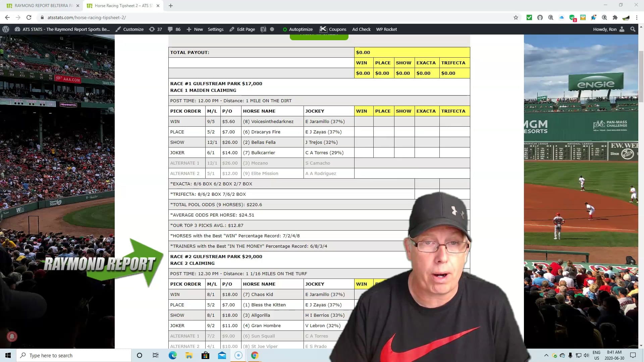Screen dimensions: 644x362
Task: Click the Race #1 Gulfstream Park heading
Action: [216, 83]
